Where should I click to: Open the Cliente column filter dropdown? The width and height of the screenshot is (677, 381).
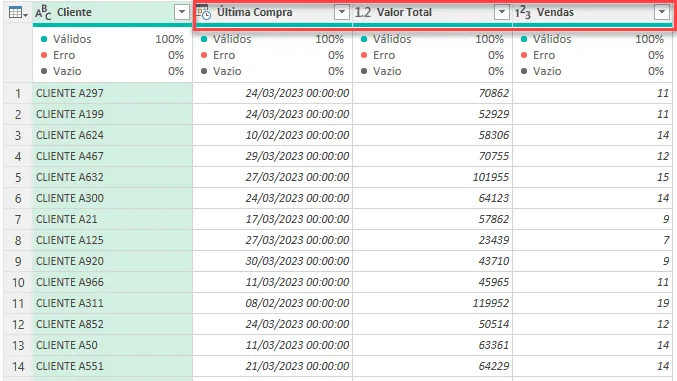[x=182, y=12]
